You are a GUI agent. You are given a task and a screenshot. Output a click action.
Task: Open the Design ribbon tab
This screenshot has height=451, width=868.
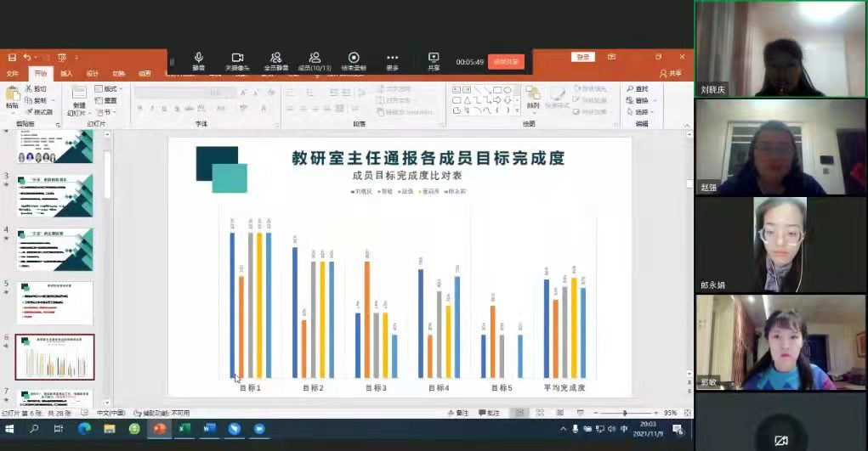tap(93, 74)
